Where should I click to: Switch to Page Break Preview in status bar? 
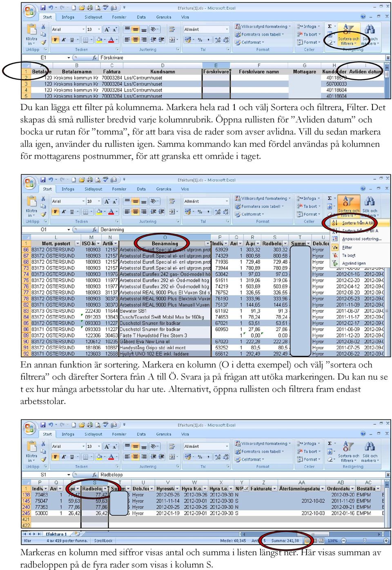point(322,541)
